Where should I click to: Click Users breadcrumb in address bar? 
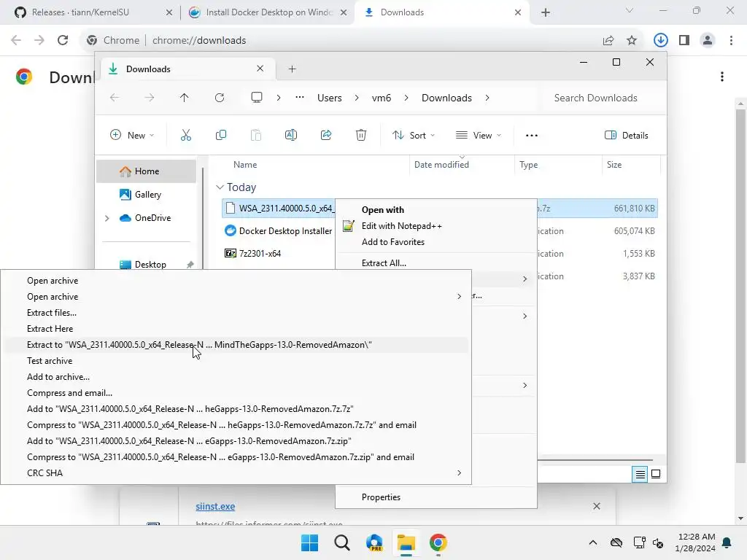point(329,98)
